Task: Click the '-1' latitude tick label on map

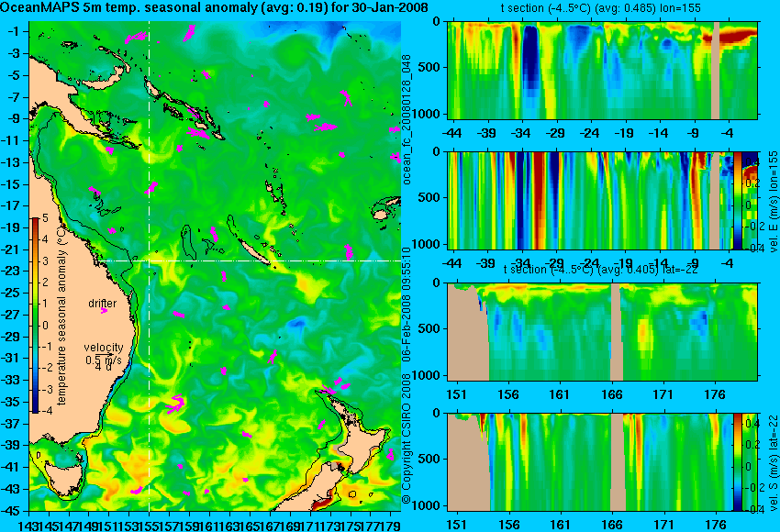Action: [x=15, y=31]
